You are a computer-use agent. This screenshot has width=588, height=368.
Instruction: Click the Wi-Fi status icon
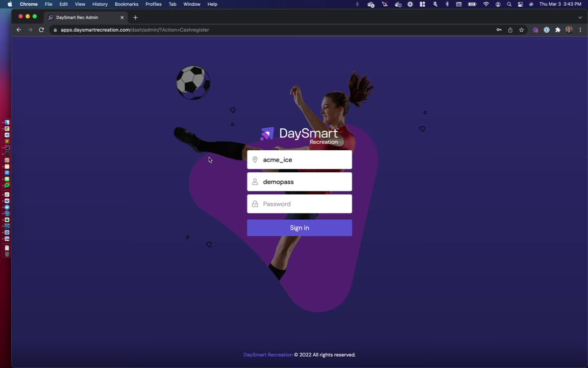point(486,4)
